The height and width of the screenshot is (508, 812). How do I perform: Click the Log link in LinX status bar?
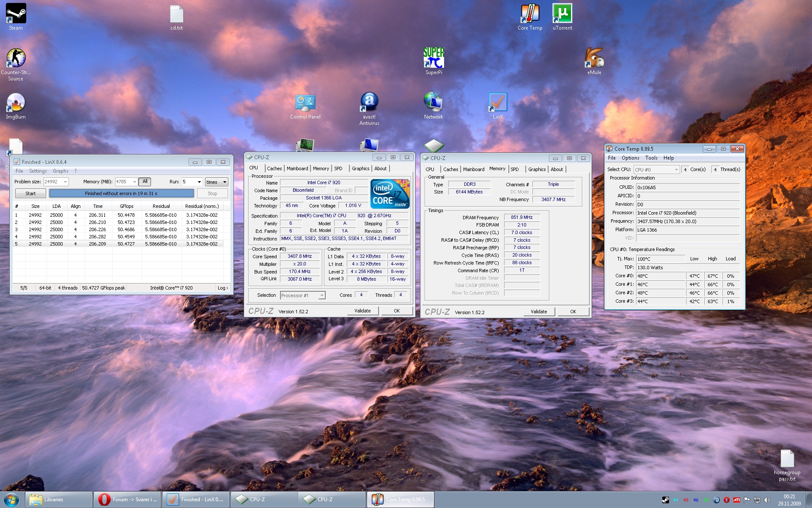(222, 288)
